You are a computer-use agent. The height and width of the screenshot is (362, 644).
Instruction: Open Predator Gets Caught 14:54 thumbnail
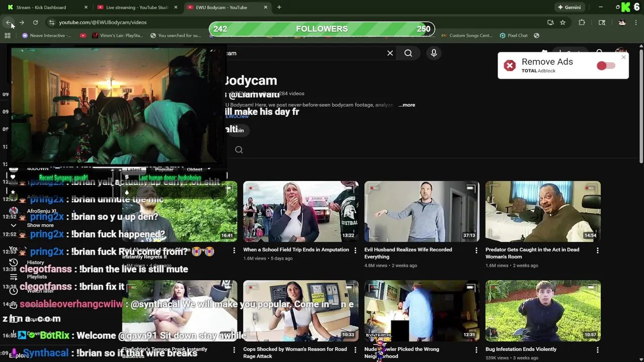tap(543, 211)
